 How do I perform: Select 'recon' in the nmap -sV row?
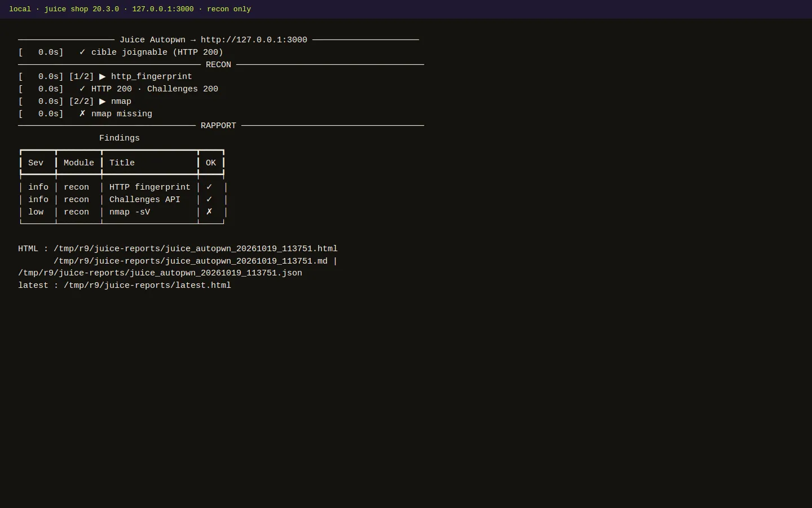[x=76, y=212]
